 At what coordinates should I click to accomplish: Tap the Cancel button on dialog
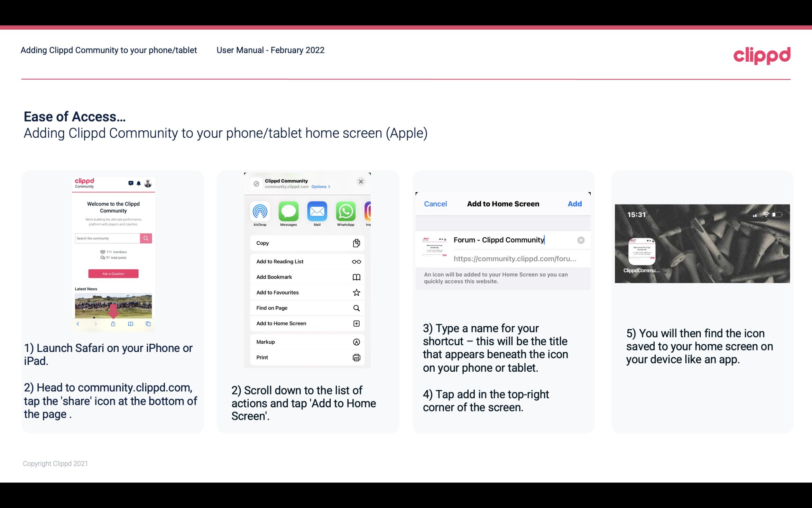[x=435, y=203]
